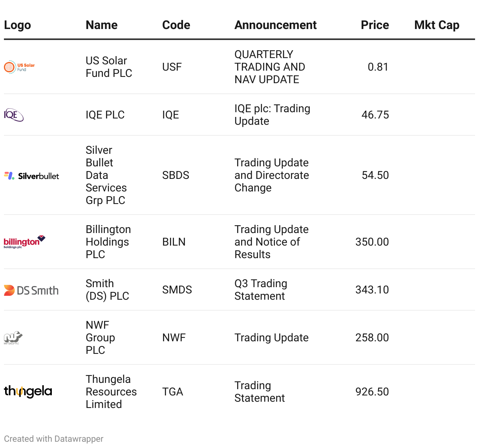Select the SBDS ticker code
Screen dimensions: 479x448
point(176,175)
